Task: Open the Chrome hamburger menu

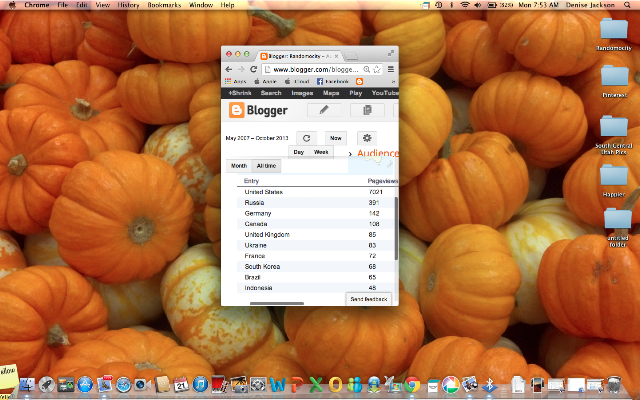Action: [x=391, y=69]
